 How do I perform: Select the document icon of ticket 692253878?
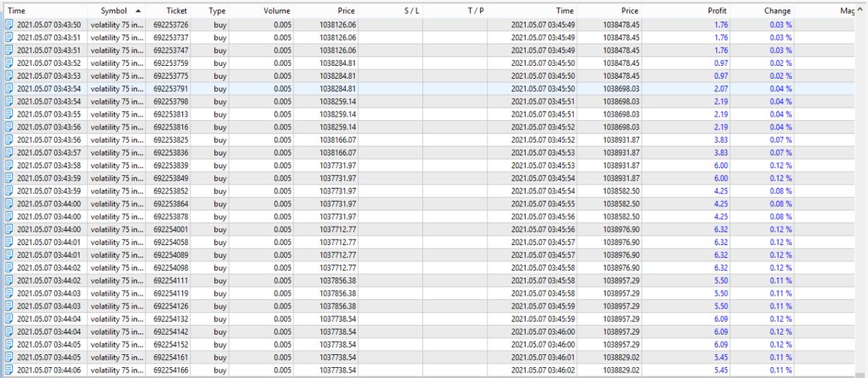coord(9,217)
